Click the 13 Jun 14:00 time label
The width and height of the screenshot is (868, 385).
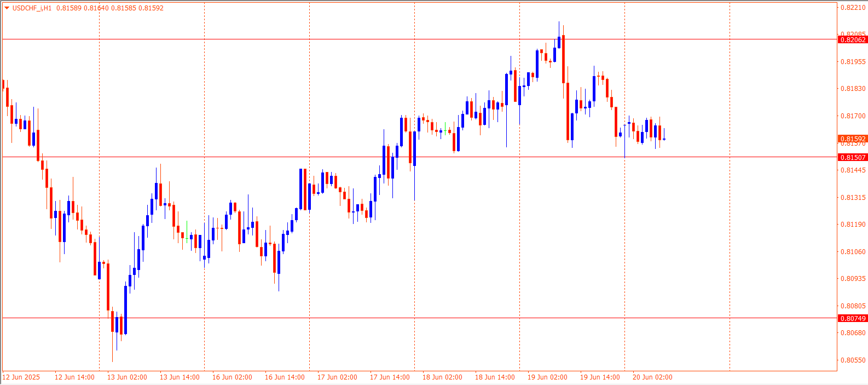tap(180, 377)
